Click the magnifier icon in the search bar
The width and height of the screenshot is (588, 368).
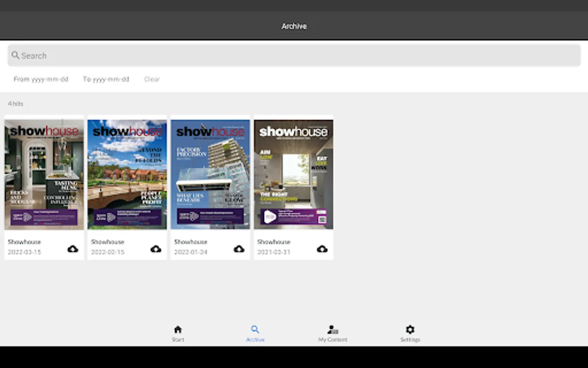(x=16, y=55)
